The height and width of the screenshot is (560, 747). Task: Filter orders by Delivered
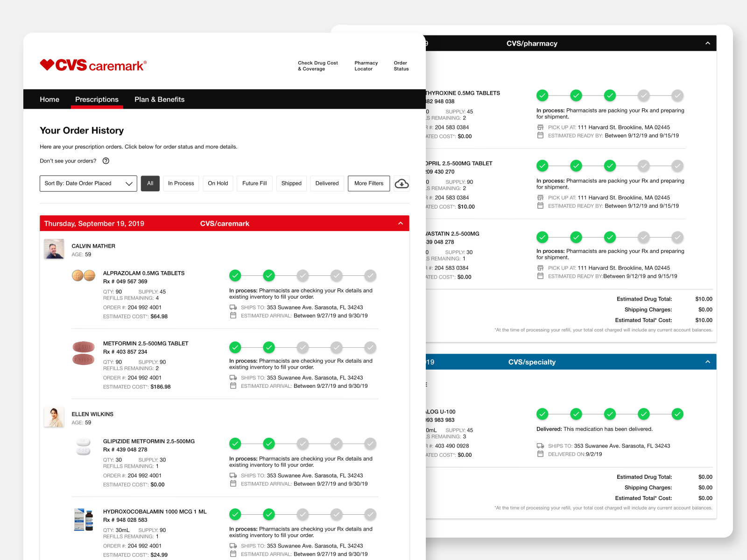point(327,183)
